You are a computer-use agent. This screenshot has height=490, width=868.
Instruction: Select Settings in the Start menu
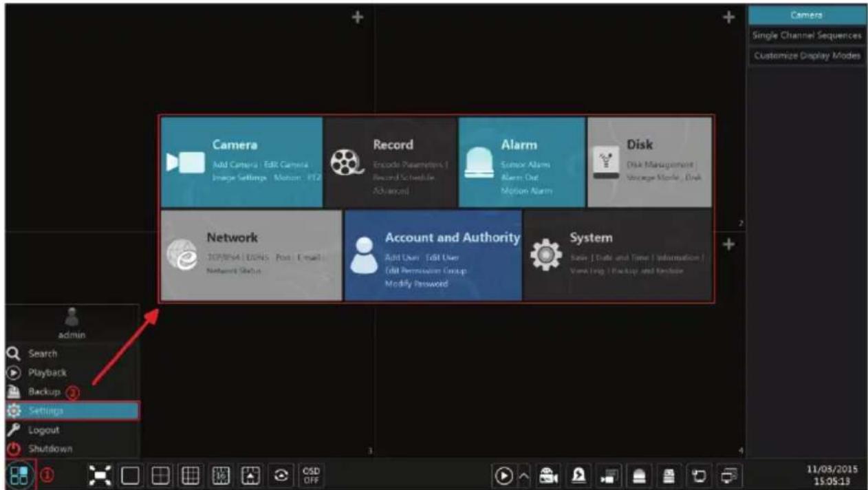72,411
